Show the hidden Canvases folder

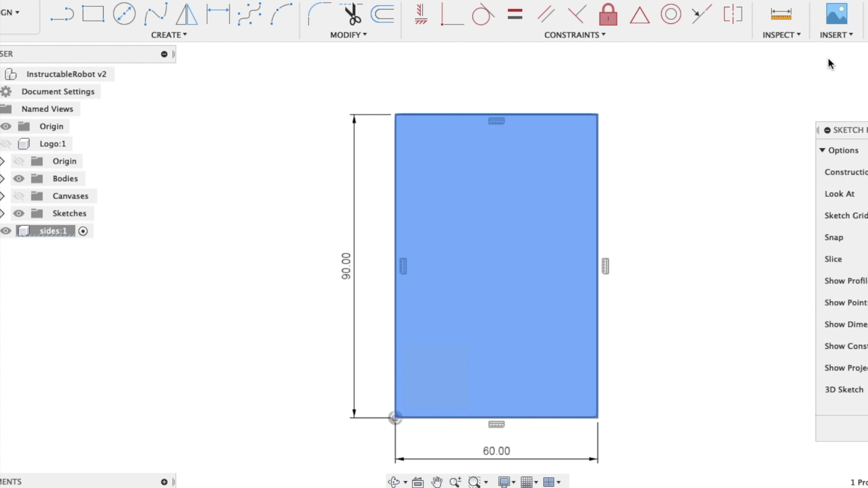tap(19, 196)
